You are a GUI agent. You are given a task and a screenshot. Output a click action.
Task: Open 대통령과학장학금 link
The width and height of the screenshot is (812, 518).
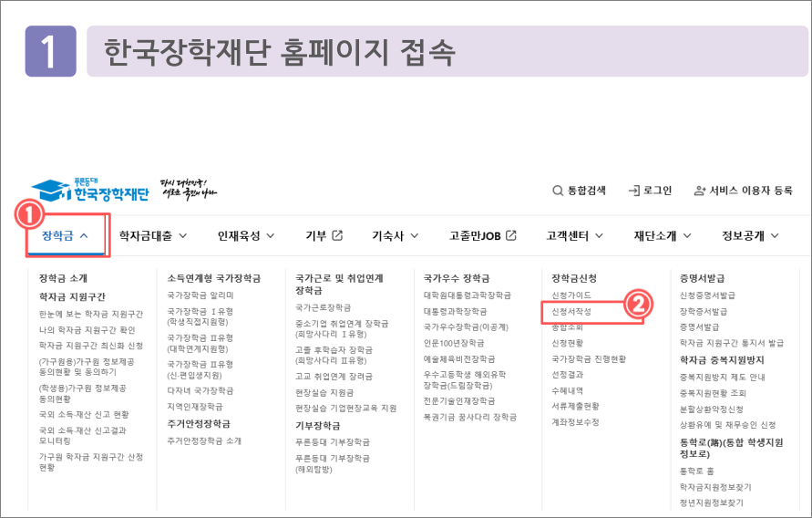tap(455, 311)
